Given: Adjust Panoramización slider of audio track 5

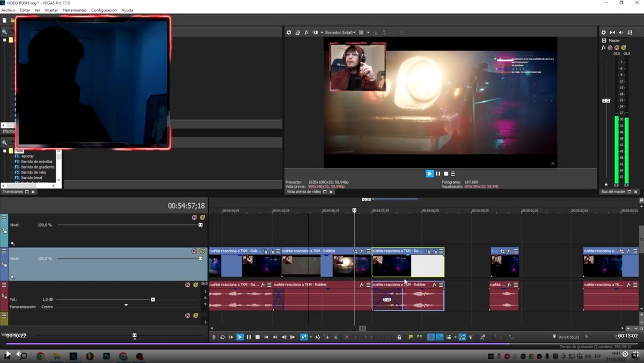Looking at the screenshot, I should (x=126, y=305).
